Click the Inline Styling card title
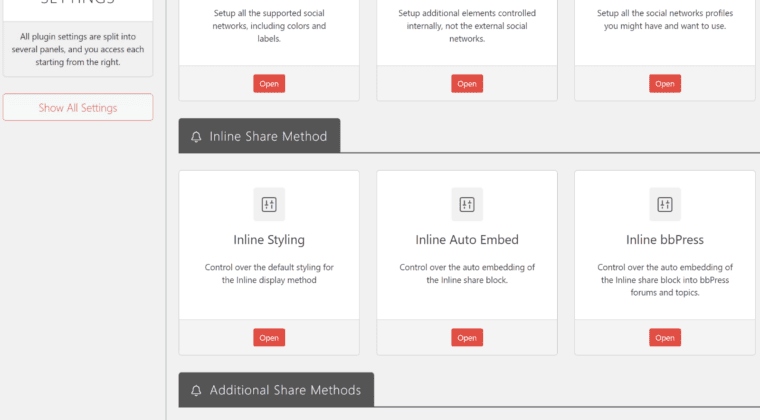Viewport: 760px width, 420px height. [269, 240]
